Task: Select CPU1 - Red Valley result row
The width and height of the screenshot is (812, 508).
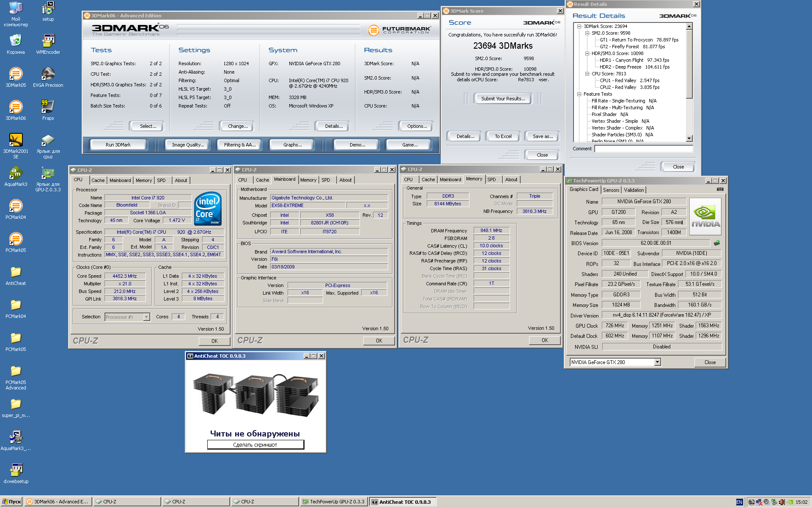Action: click(629, 80)
